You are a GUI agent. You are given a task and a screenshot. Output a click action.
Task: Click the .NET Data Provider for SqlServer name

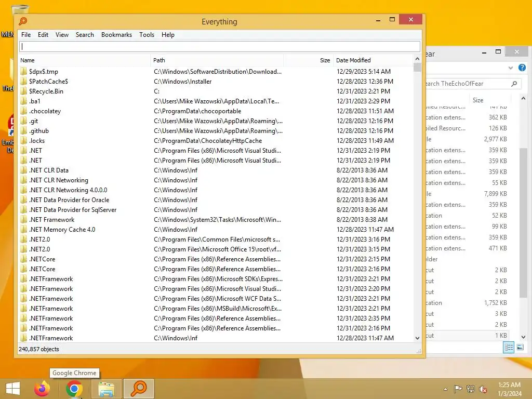pos(73,210)
